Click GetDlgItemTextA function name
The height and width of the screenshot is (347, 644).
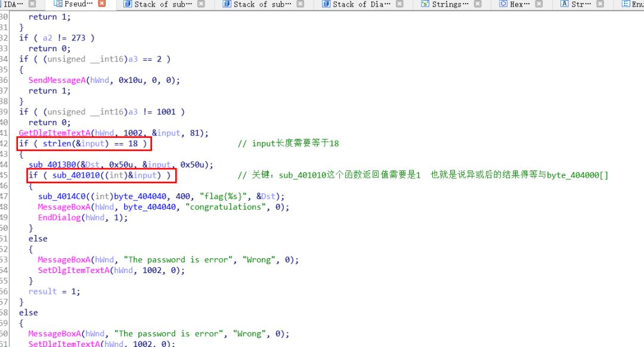pyautogui.click(x=55, y=133)
